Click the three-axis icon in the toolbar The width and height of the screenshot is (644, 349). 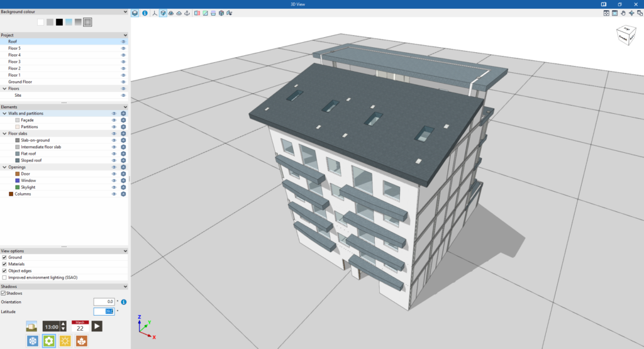coord(155,13)
